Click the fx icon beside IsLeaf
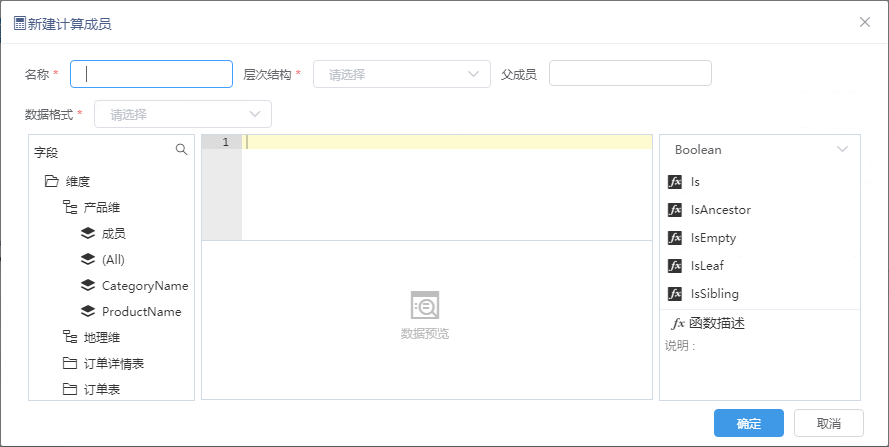Image resolution: width=889 pixels, height=447 pixels. click(x=675, y=265)
